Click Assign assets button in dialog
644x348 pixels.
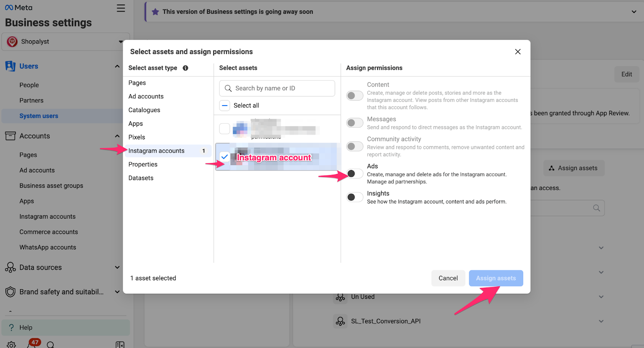(496, 278)
